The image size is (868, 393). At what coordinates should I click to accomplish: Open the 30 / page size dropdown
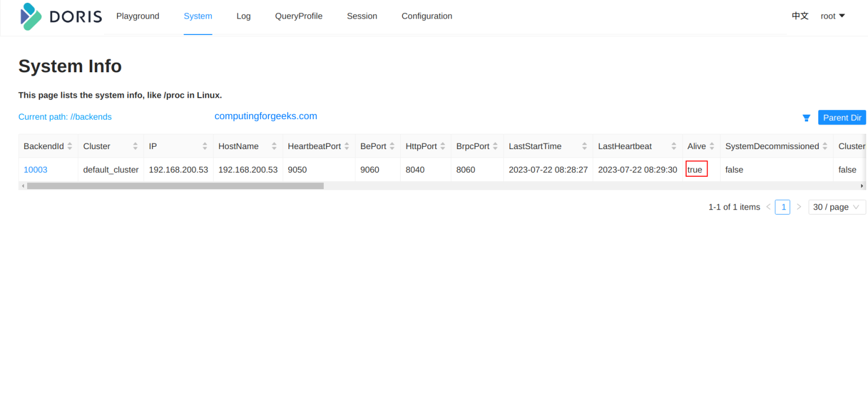[x=836, y=207]
